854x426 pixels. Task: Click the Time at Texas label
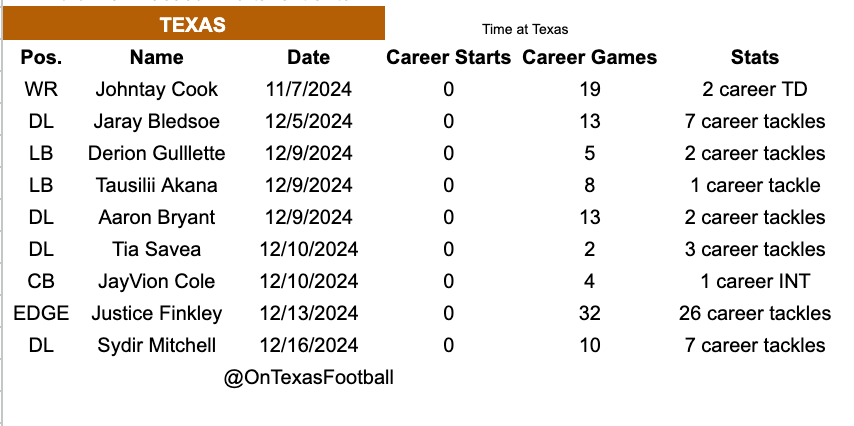click(x=524, y=29)
